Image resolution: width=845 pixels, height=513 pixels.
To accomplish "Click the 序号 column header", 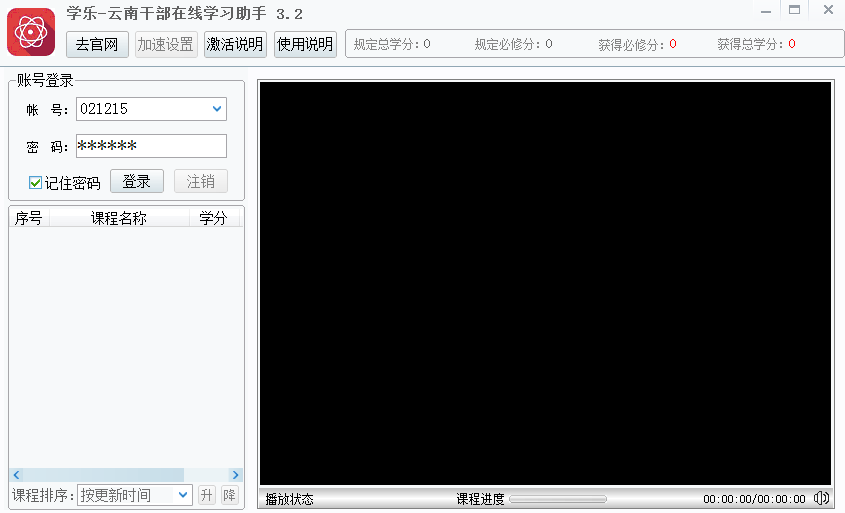I will pos(29,218).
